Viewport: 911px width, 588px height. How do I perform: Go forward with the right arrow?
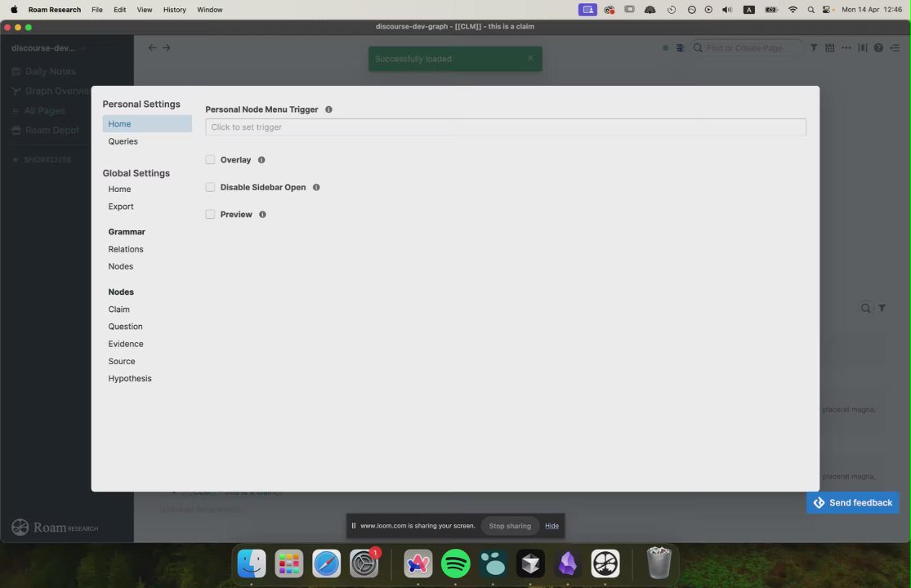[166, 47]
